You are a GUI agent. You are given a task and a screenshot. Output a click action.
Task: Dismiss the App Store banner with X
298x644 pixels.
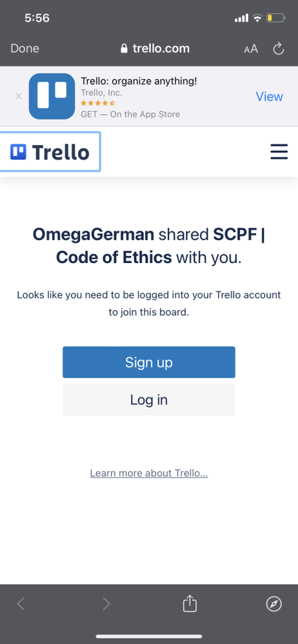tap(19, 97)
